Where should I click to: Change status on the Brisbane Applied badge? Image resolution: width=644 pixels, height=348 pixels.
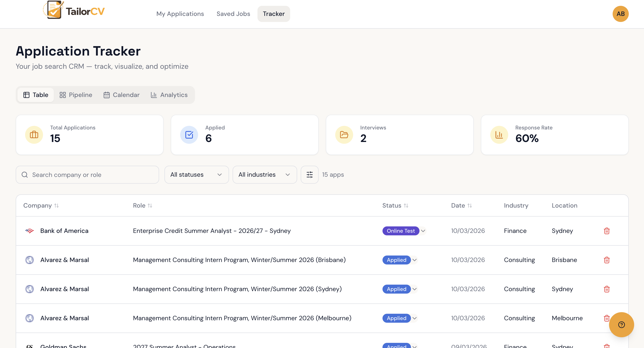(x=399, y=260)
